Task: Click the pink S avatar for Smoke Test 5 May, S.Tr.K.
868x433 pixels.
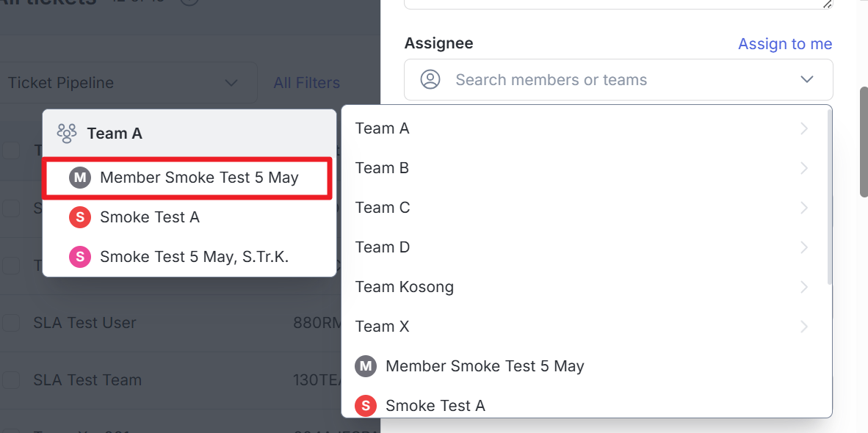Action: [79, 257]
